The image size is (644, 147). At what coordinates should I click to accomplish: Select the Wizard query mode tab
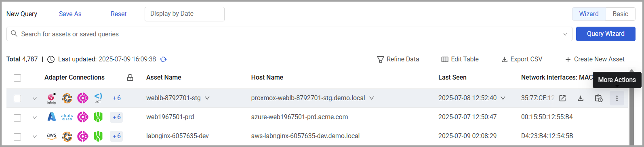click(x=589, y=14)
